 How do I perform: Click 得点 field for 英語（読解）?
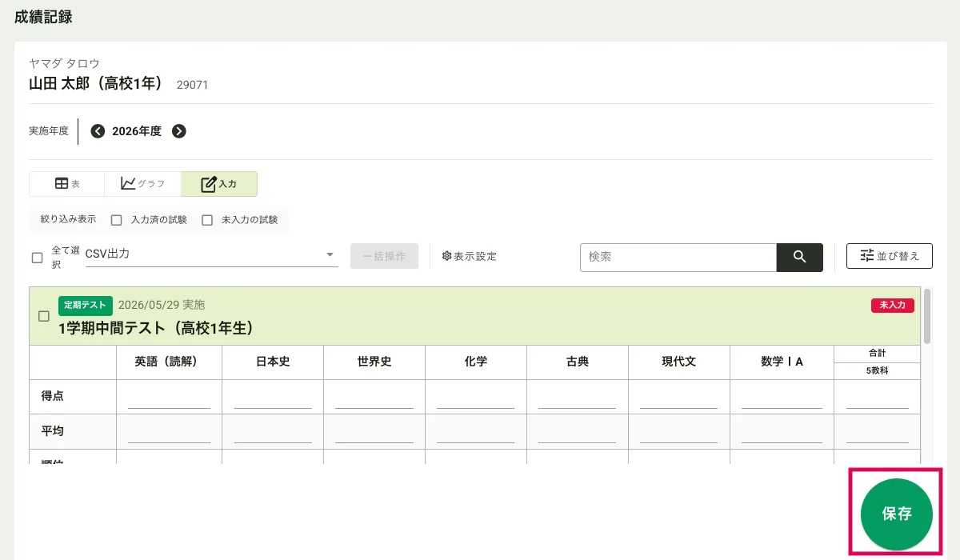pyautogui.click(x=169, y=398)
